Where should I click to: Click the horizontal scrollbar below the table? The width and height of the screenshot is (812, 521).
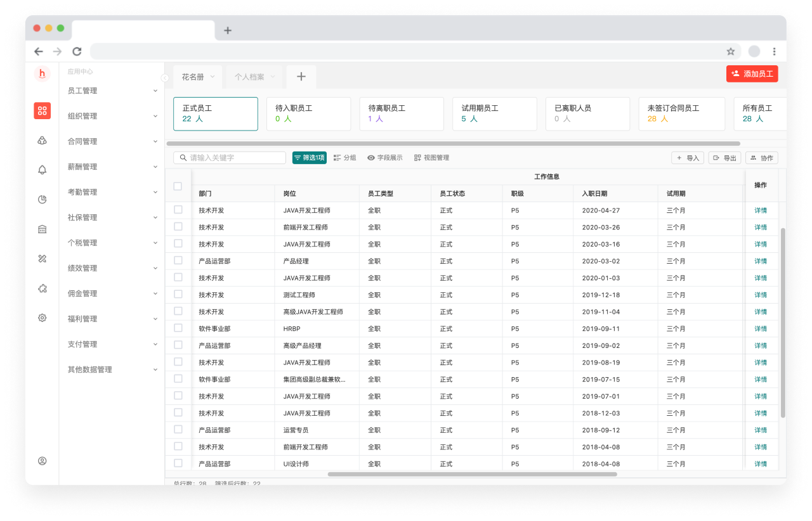coord(472,474)
